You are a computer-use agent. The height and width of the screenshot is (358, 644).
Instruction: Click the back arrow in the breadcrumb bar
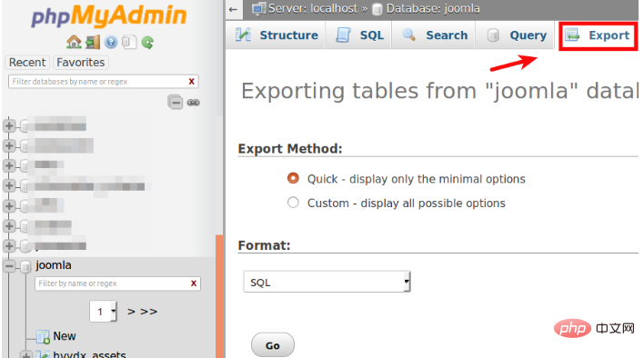(233, 9)
